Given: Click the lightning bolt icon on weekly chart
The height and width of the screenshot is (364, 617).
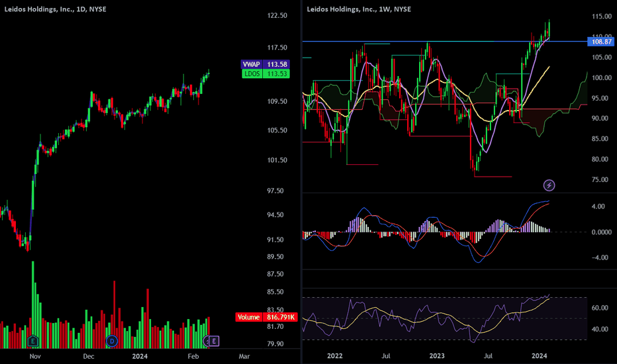Looking at the screenshot, I should (x=549, y=185).
